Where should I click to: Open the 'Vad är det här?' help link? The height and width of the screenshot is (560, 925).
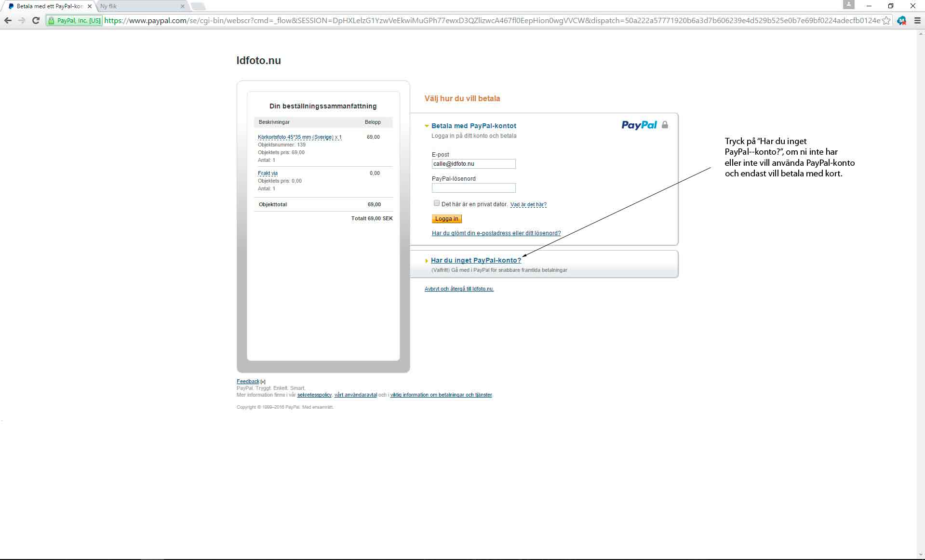528,204
